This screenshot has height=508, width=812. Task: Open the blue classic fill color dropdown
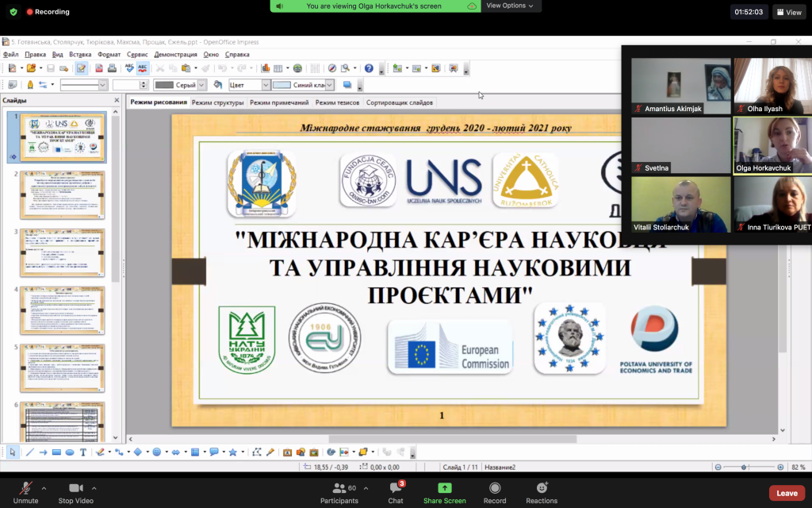329,84
